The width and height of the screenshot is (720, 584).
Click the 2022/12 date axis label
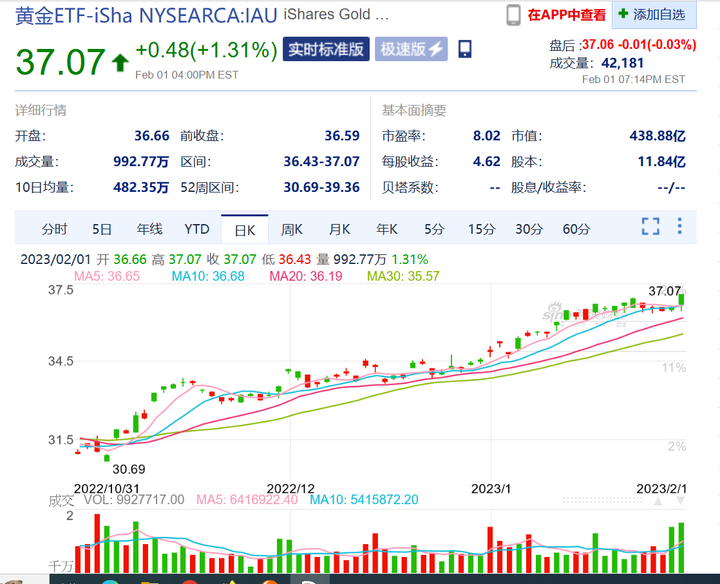pos(290,488)
